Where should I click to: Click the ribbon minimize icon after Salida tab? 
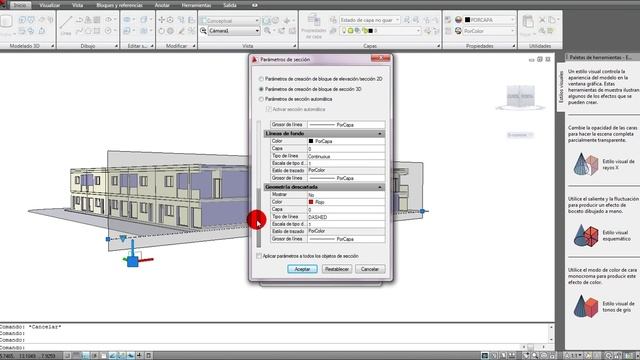click(x=255, y=5)
